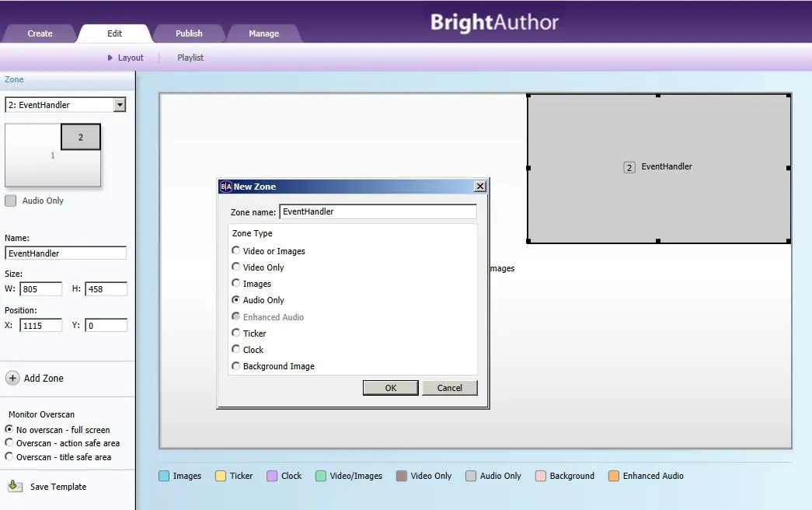Click the Save Template label

pyautogui.click(x=58, y=487)
